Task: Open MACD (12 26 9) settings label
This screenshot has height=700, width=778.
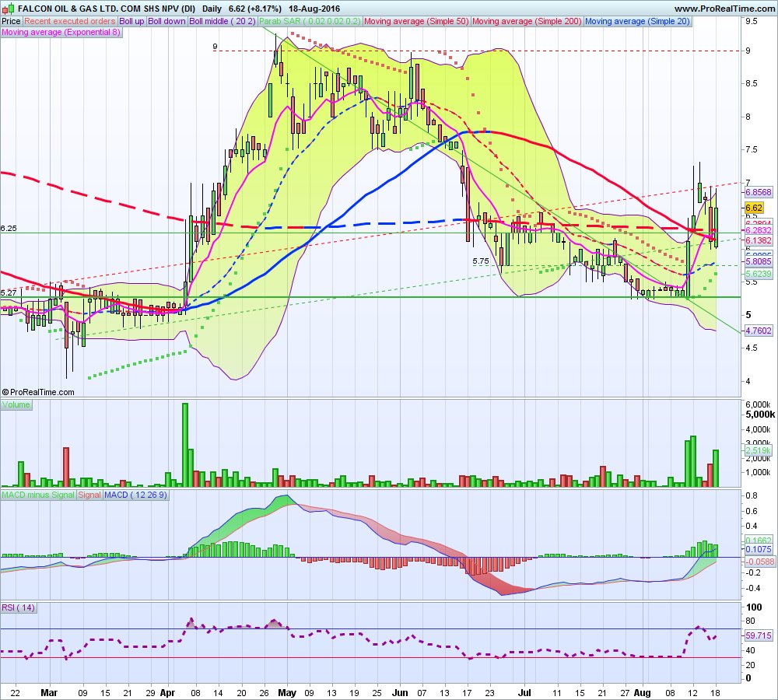Action: tap(135, 495)
